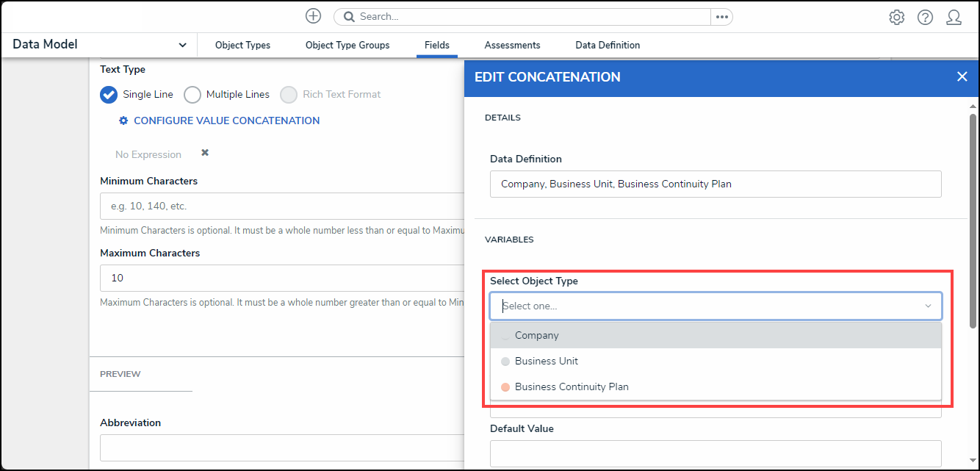This screenshot has width=980, height=471.
Task: Click the gear icon beside Configure Value Concatenation
Action: coord(123,121)
